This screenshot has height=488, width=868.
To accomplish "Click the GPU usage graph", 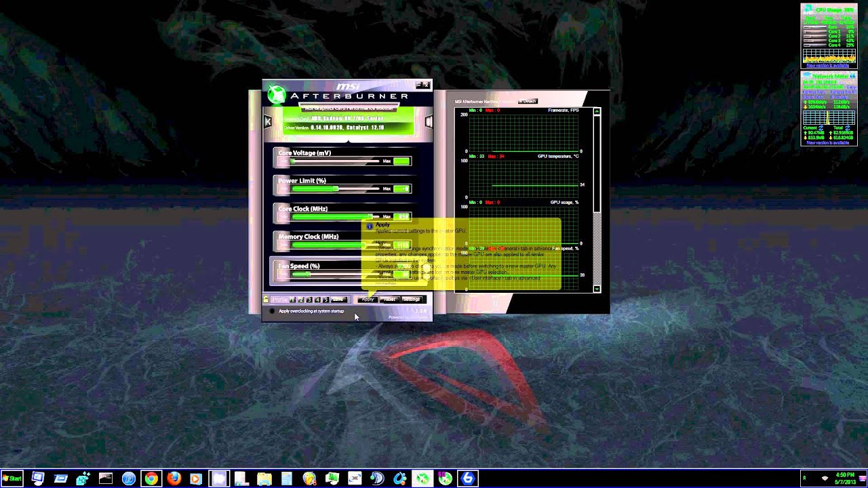I will pos(523,225).
